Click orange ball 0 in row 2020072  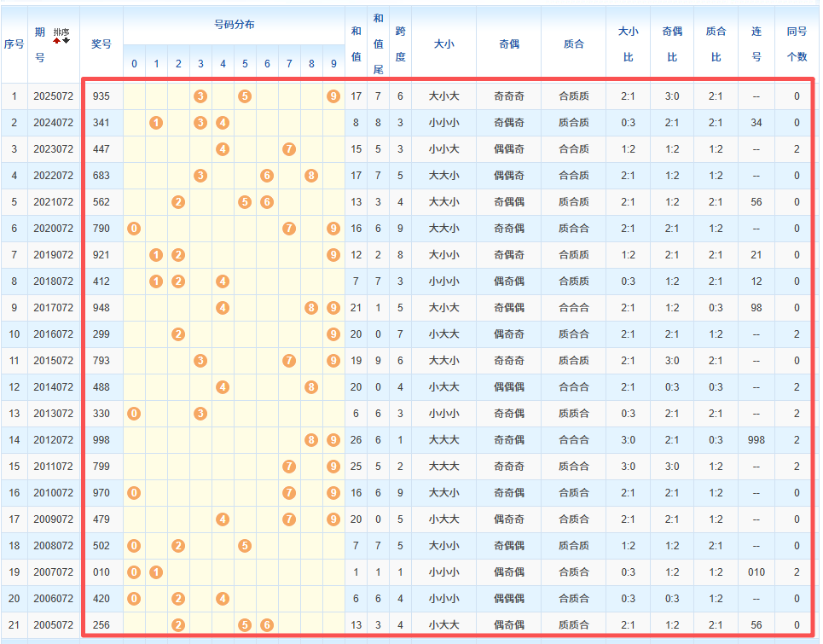(134, 229)
